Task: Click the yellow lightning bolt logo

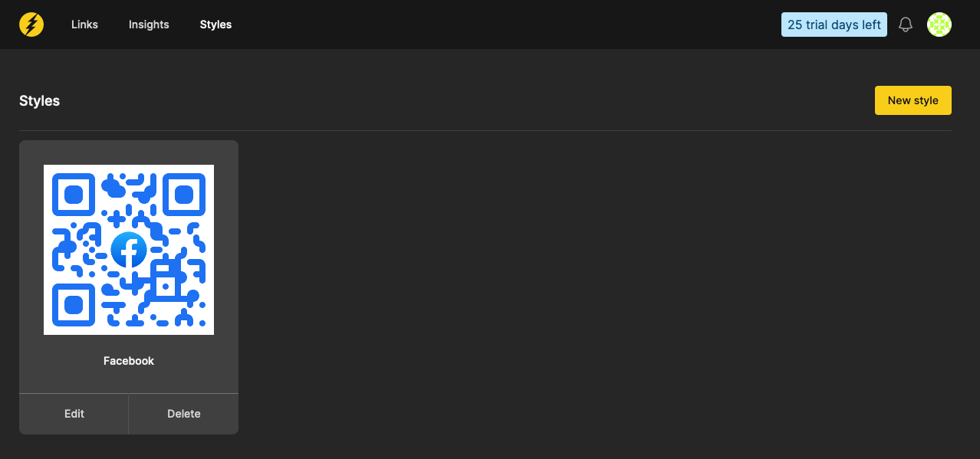Action: (31, 25)
